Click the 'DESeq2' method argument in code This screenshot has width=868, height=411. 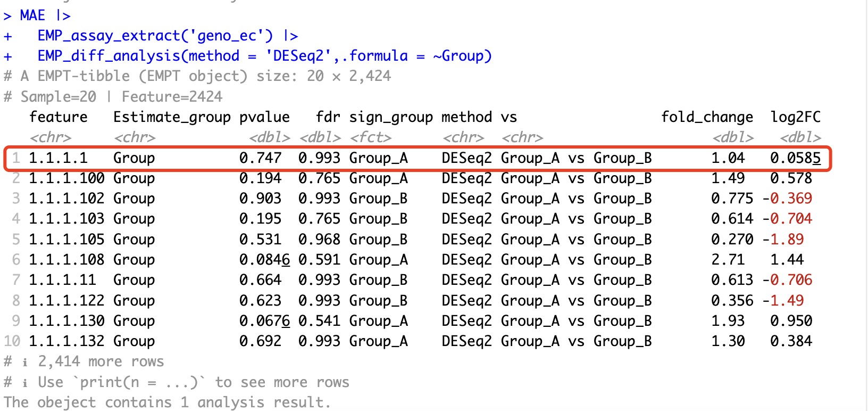click(x=299, y=56)
